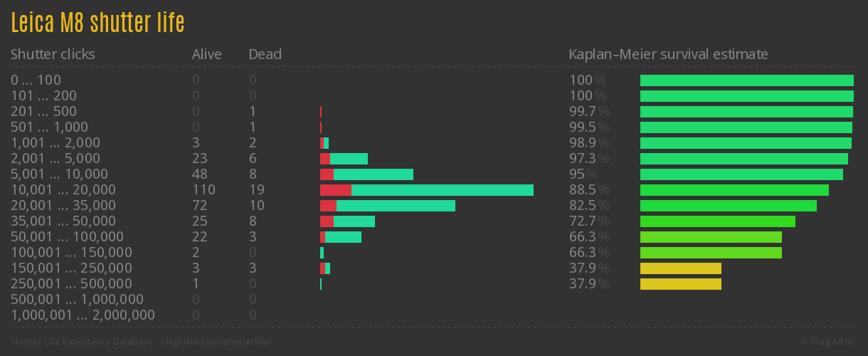This screenshot has width=868, height=356.
Task: Select the "10,001 … 20,000" row label
Action: point(63,190)
